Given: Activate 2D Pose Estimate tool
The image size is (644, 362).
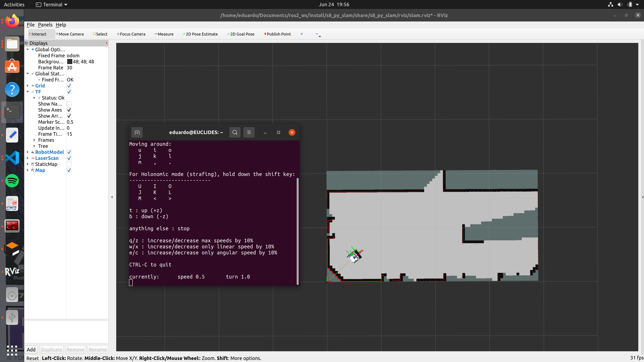Looking at the screenshot, I should (x=200, y=34).
